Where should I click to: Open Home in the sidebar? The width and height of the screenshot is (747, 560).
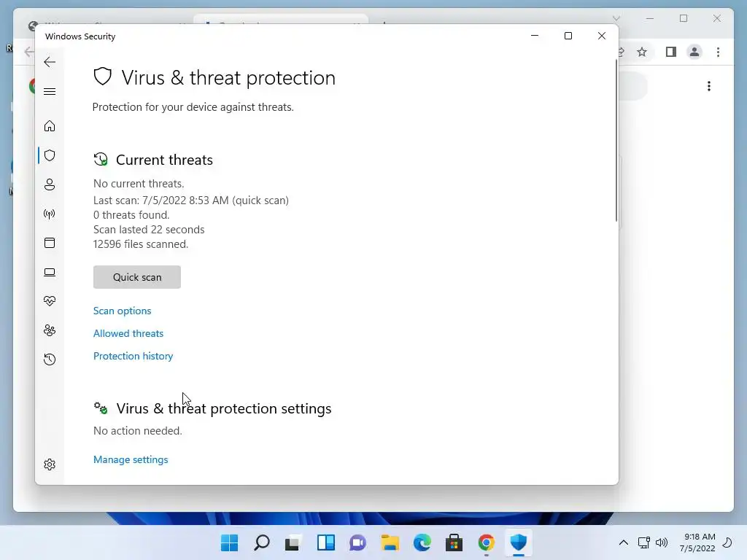pos(50,126)
